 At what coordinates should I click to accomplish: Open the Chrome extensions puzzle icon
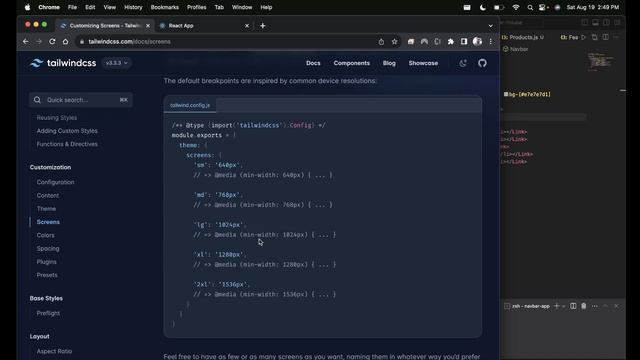pyautogui.click(x=451, y=42)
